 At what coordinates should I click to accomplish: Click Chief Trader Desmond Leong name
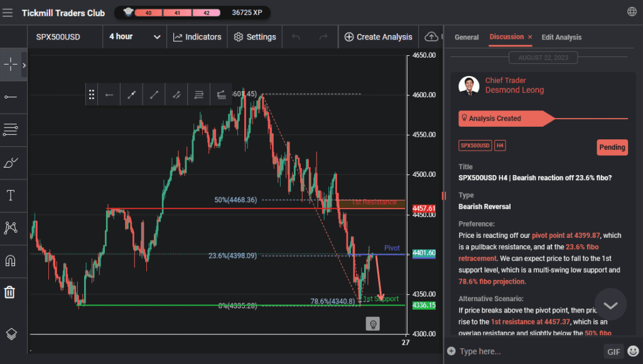pos(514,85)
